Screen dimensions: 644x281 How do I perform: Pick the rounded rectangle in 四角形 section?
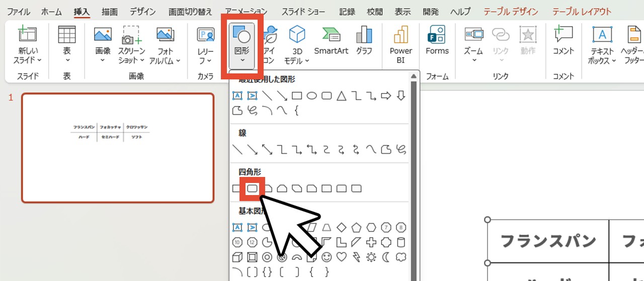[252, 189]
